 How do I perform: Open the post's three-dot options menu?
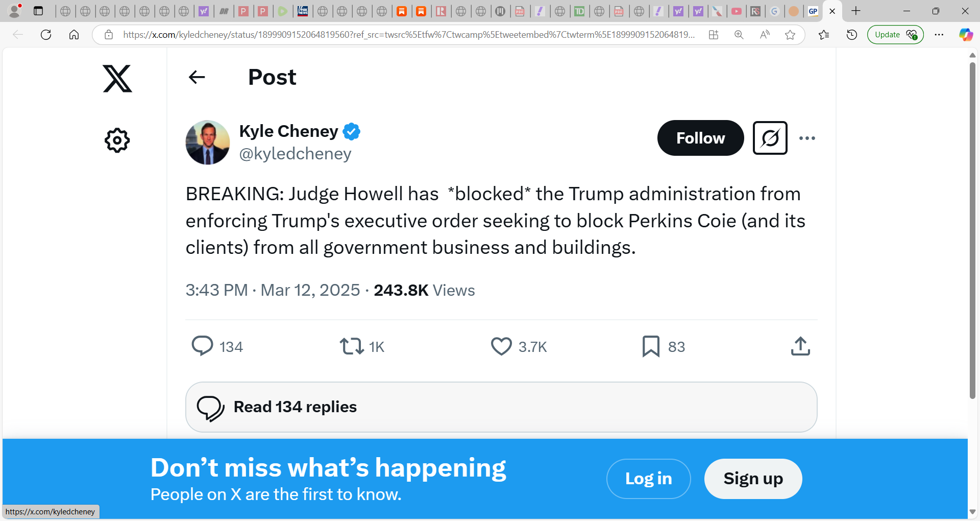click(807, 138)
